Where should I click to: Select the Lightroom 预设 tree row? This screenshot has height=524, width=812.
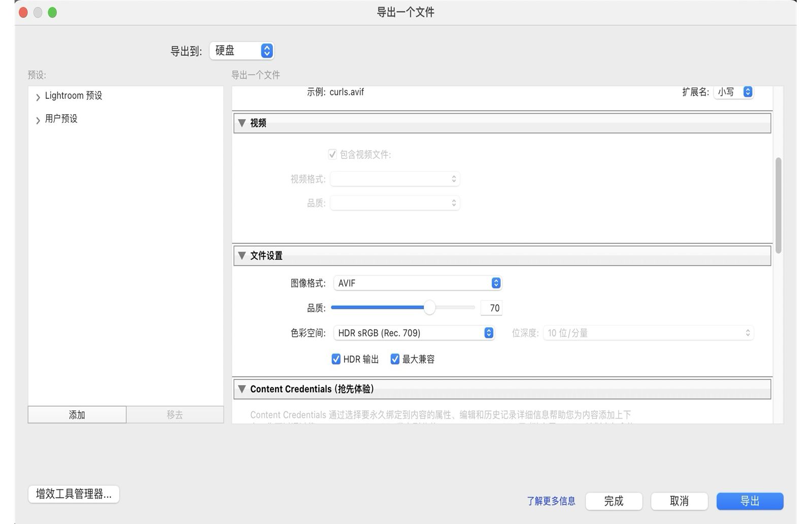126,96
